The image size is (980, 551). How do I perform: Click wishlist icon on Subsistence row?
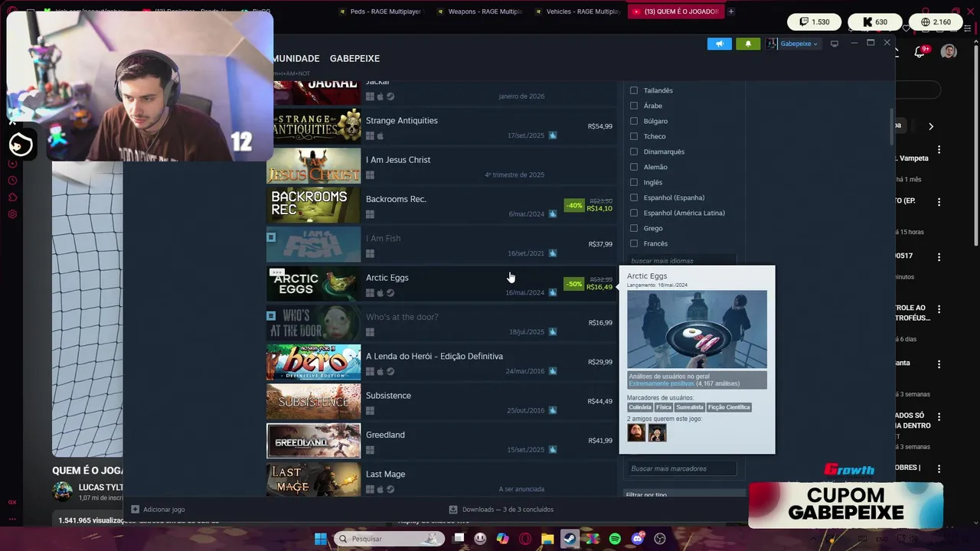[x=553, y=410]
